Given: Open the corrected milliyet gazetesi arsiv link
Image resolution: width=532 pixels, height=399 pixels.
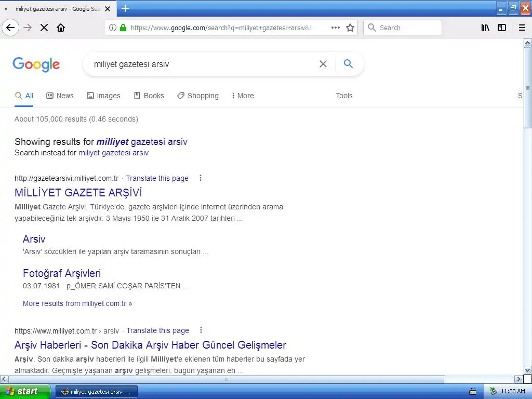Looking at the screenshot, I should click(142, 141).
